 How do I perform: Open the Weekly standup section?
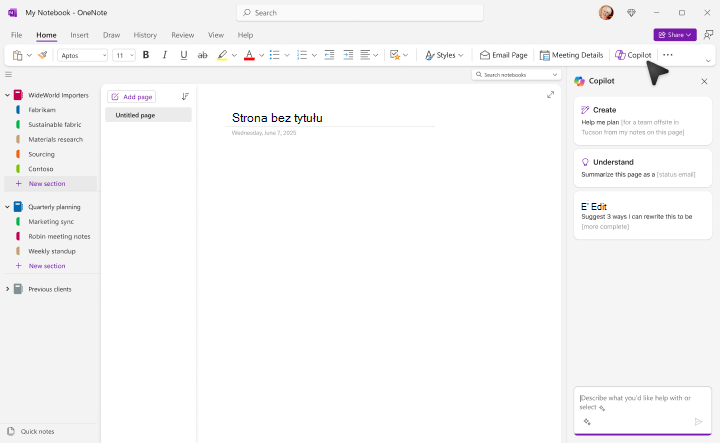[52, 251]
